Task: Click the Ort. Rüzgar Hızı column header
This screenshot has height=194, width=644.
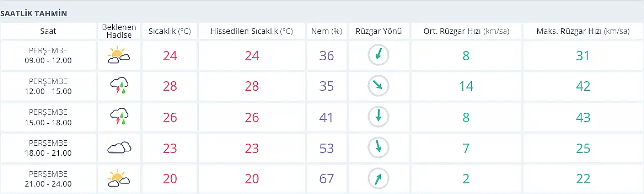Action: [466, 31]
